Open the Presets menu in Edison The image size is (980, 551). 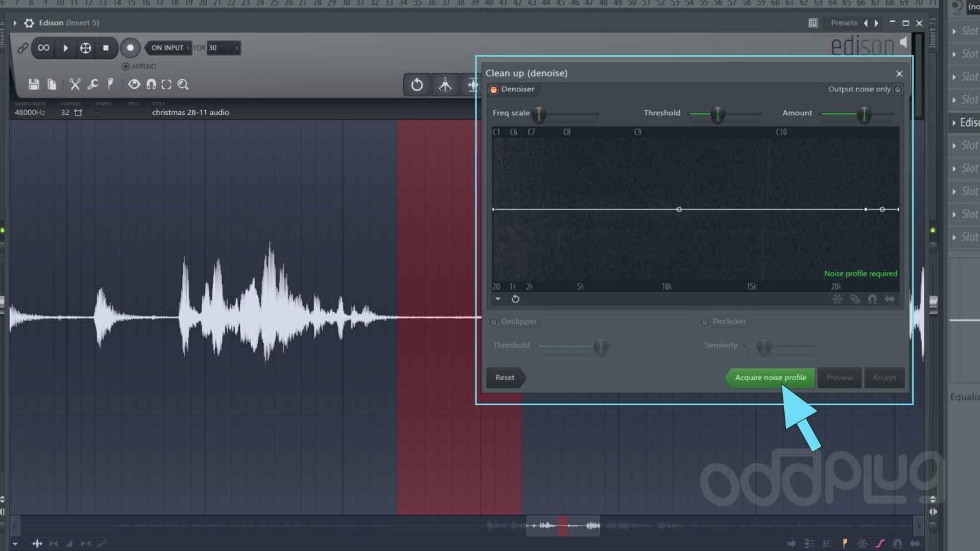pyautogui.click(x=844, y=23)
